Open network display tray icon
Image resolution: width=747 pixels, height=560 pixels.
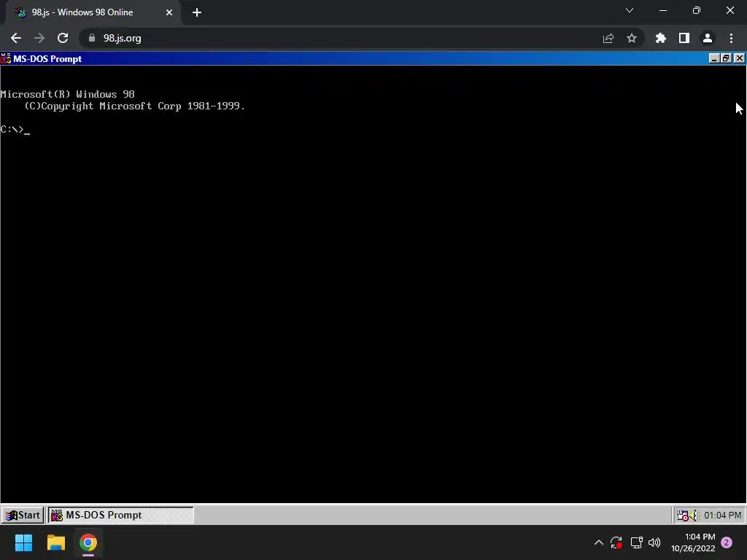[636, 542]
